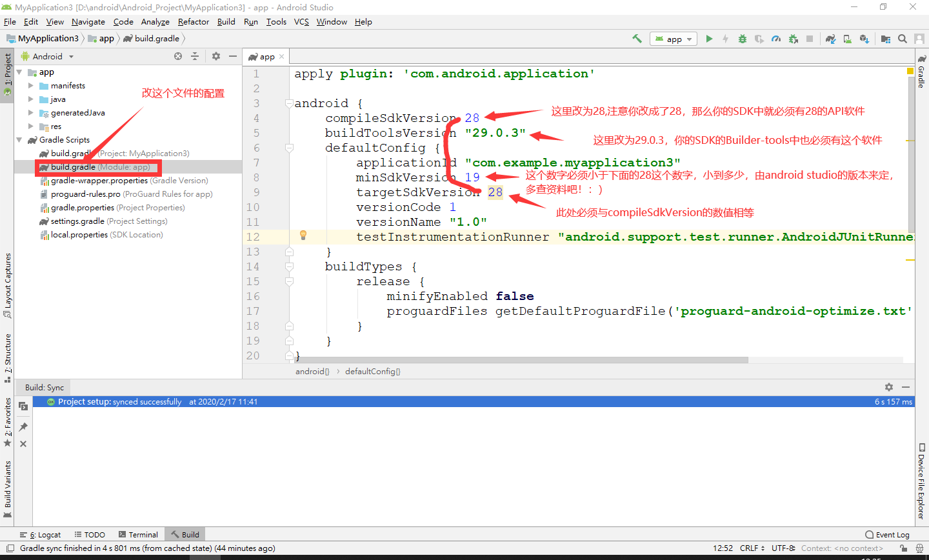Switch to the 6: Logcat tab
929x560 pixels.
click(40, 535)
